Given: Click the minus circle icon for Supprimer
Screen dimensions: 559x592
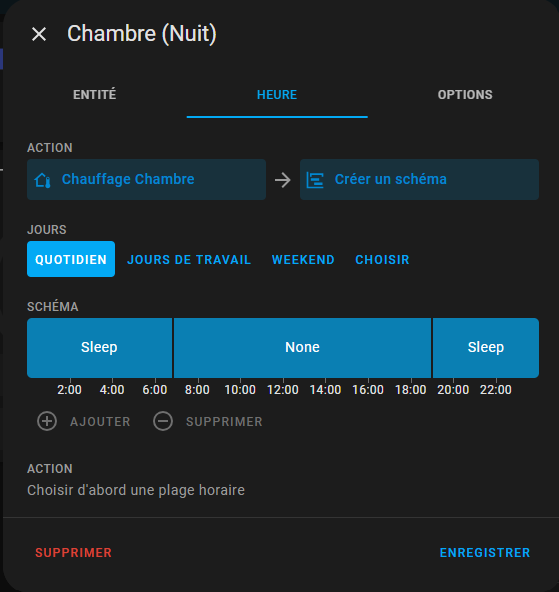Looking at the screenshot, I should tap(163, 421).
